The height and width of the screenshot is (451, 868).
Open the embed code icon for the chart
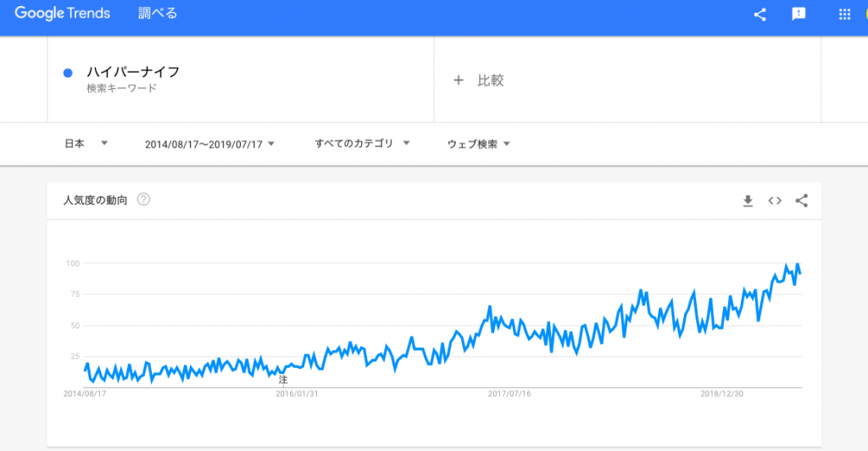pos(775,200)
